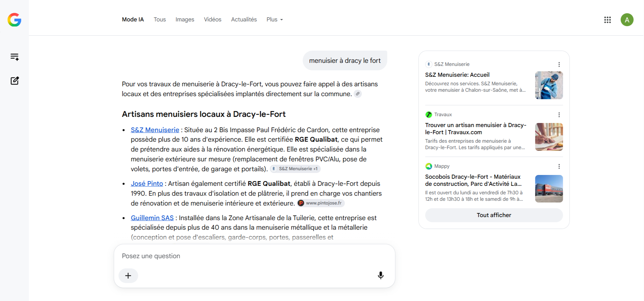Click the Travaux source favicon
This screenshot has height=301, width=644.
click(x=429, y=114)
